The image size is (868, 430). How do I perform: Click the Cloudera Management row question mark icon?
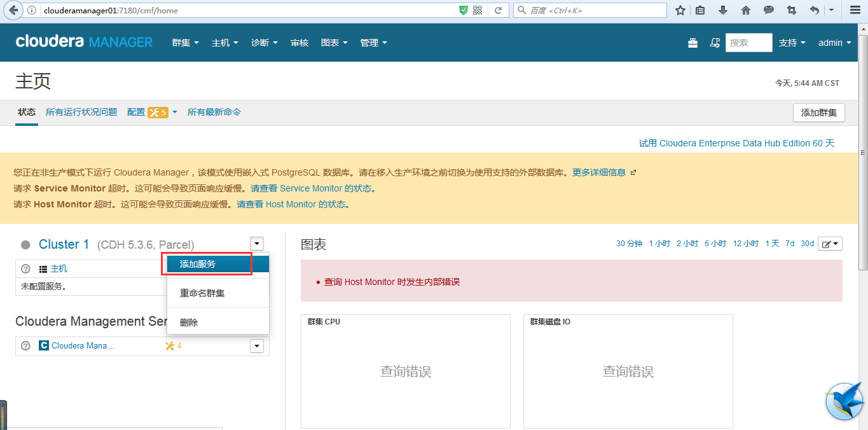click(x=26, y=346)
